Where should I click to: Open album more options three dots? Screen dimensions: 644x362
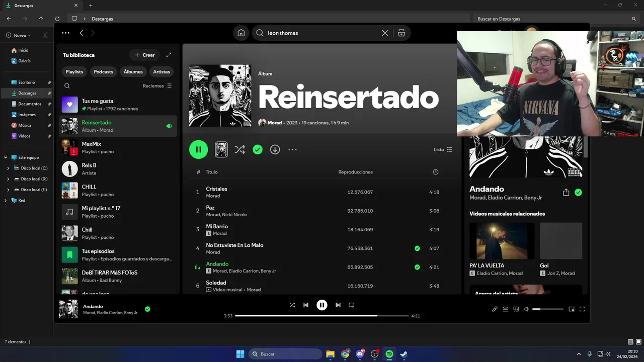pos(292,149)
